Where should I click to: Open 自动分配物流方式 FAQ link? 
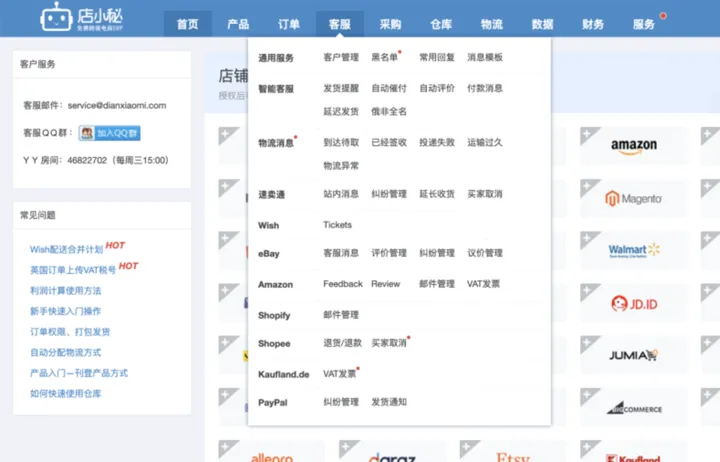tap(66, 353)
